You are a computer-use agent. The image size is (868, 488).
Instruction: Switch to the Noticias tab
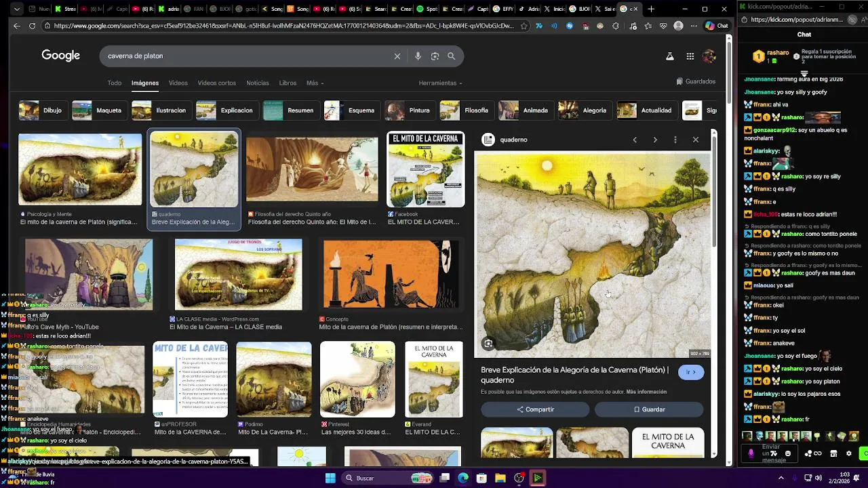click(x=258, y=83)
